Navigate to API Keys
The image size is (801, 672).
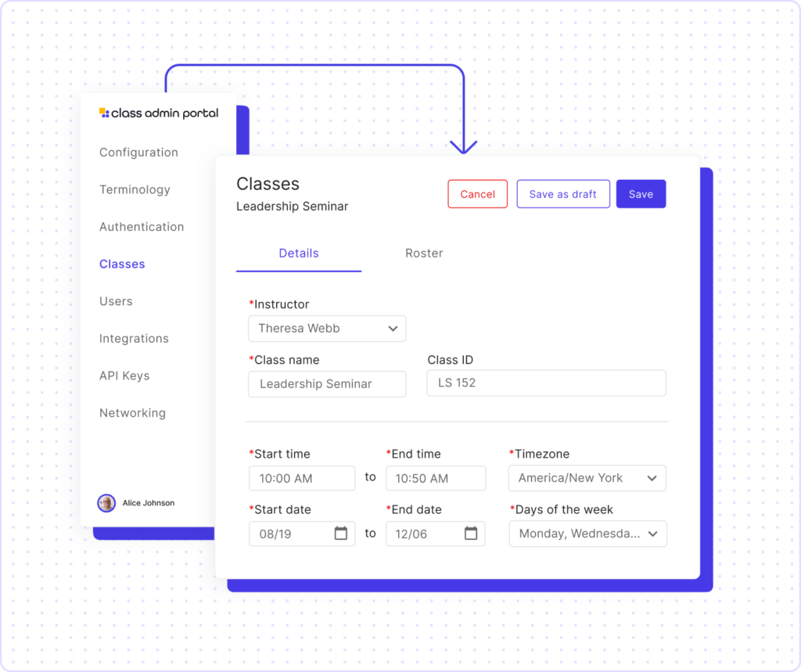[x=124, y=376]
